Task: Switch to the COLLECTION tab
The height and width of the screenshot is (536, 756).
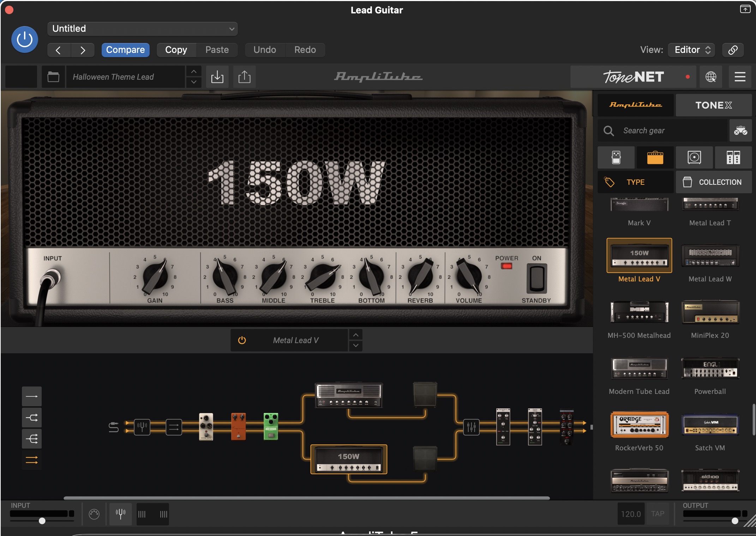Action: pyautogui.click(x=713, y=182)
